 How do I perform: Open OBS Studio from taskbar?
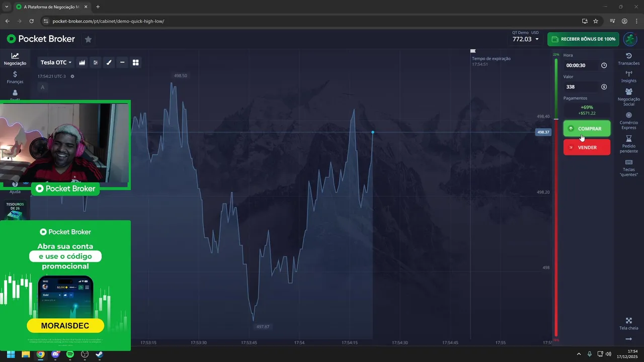pyautogui.click(x=85, y=354)
